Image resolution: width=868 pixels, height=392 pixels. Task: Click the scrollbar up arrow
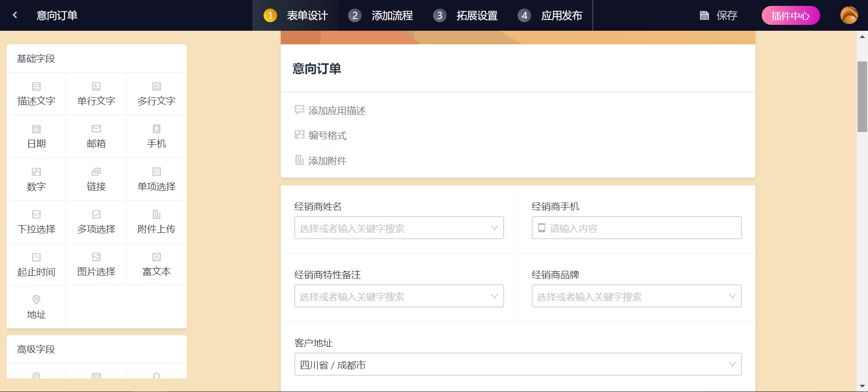(862, 37)
